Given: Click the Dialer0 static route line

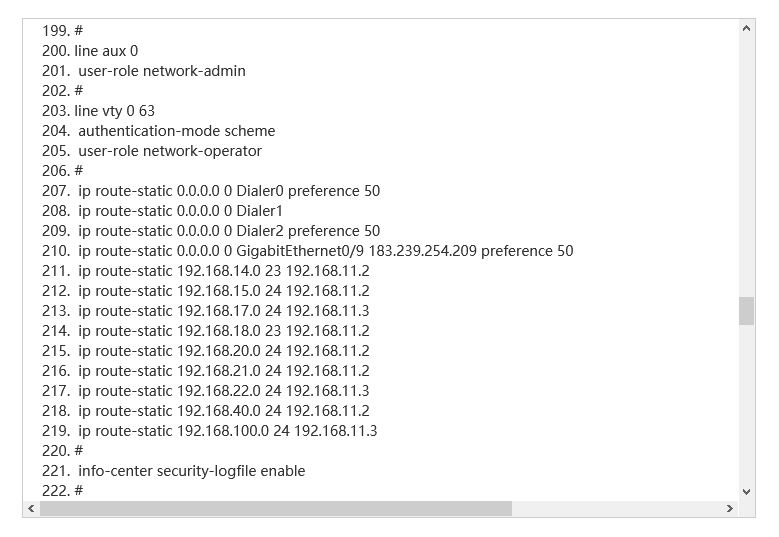Looking at the screenshot, I should coord(228,191).
